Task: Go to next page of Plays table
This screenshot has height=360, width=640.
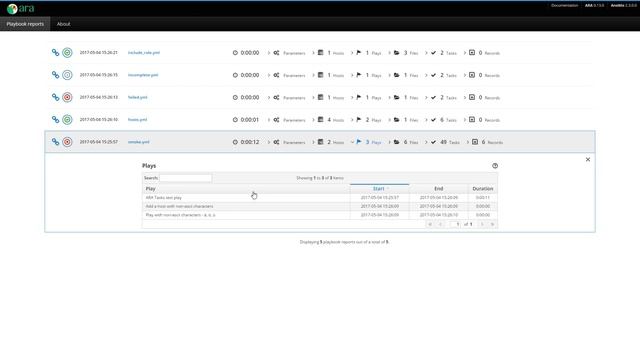Action: 482,224
